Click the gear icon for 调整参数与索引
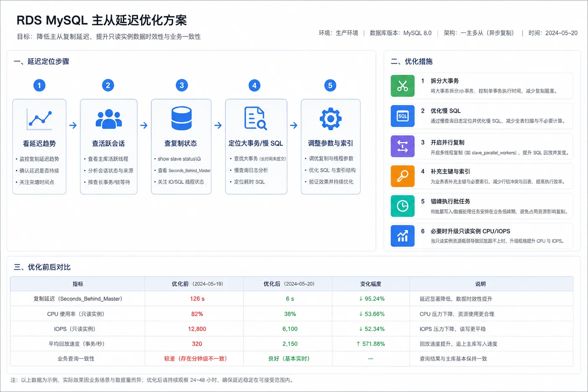The height and width of the screenshot is (392, 588). (x=331, y=119)
